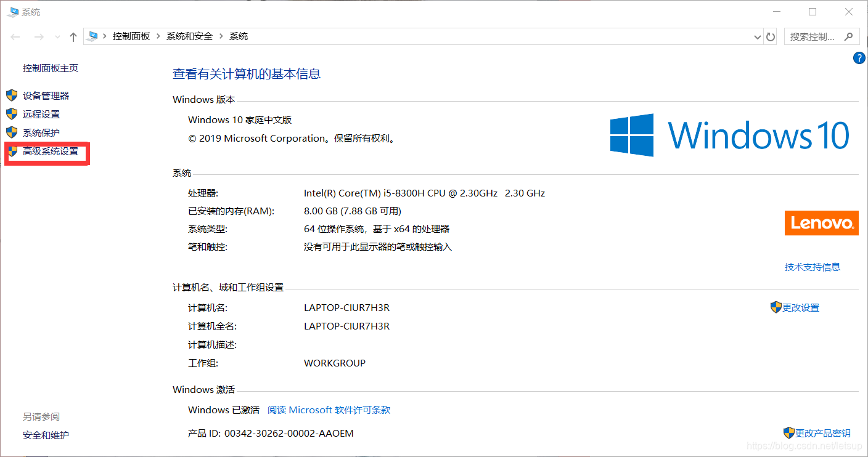Viewport: 868px width, 457px height.
Task: Select computer name LAPTOP-CIUR7H3R in 计算机名 row
Action: point(346,307)
